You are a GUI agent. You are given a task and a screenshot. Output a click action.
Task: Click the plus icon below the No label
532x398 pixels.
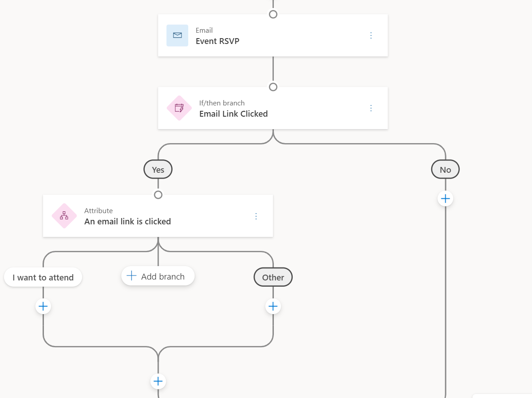coord(445,198)
